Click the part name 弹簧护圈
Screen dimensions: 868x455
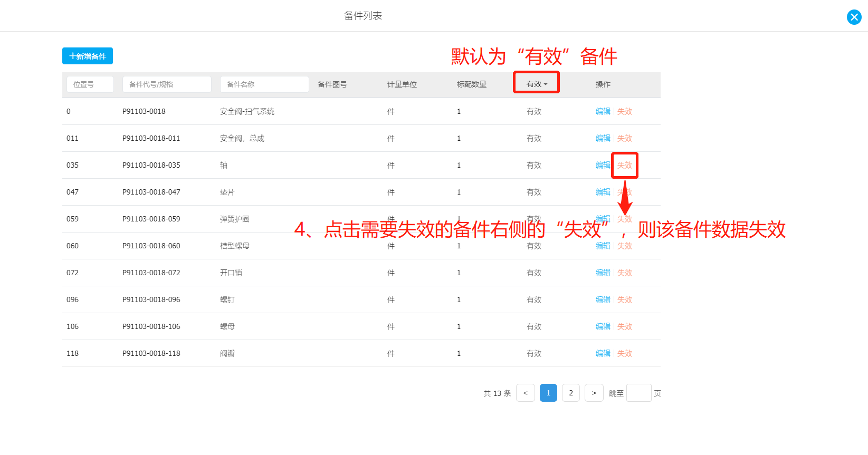[235, 219]
